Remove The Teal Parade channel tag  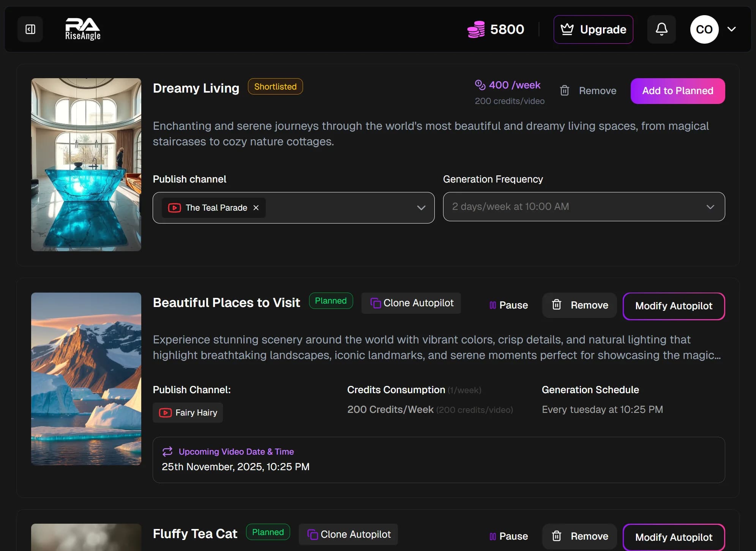(x=256, y=208)
